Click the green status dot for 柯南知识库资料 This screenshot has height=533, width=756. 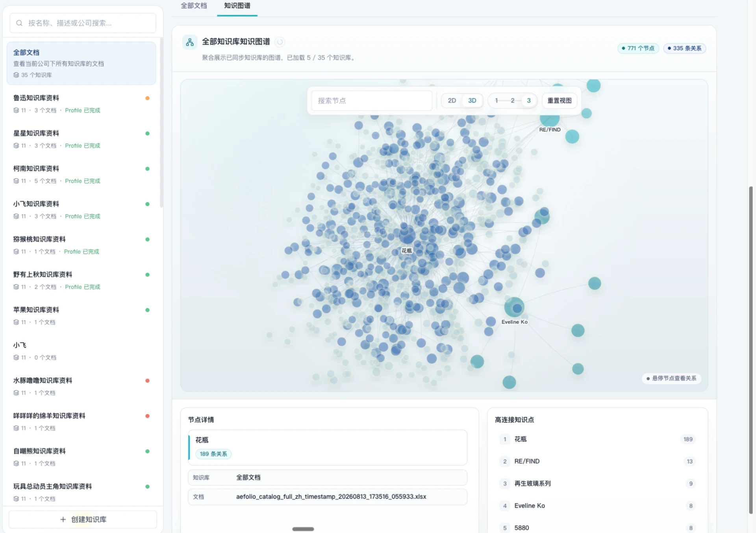click(147, 169)
